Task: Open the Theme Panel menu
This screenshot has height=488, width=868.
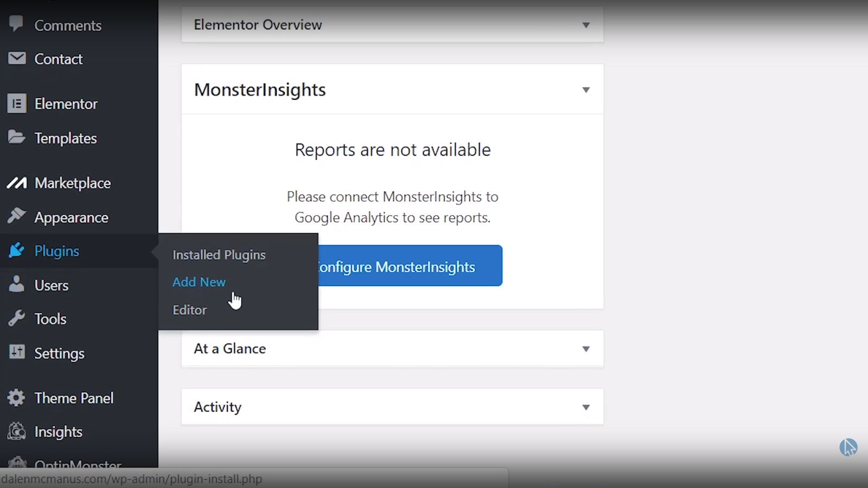Action: pos(74,398)
